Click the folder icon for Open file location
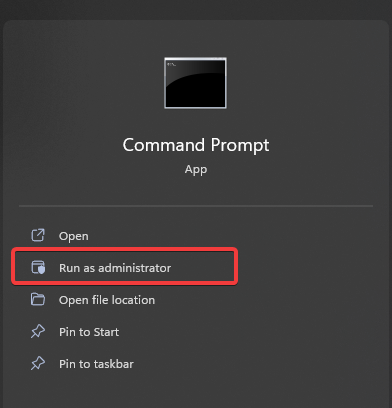 tap(38, 299)
